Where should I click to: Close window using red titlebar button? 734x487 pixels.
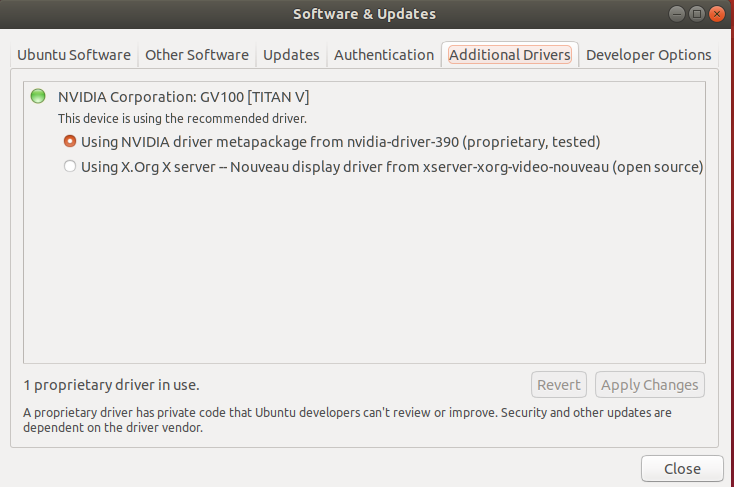point(717,14)
